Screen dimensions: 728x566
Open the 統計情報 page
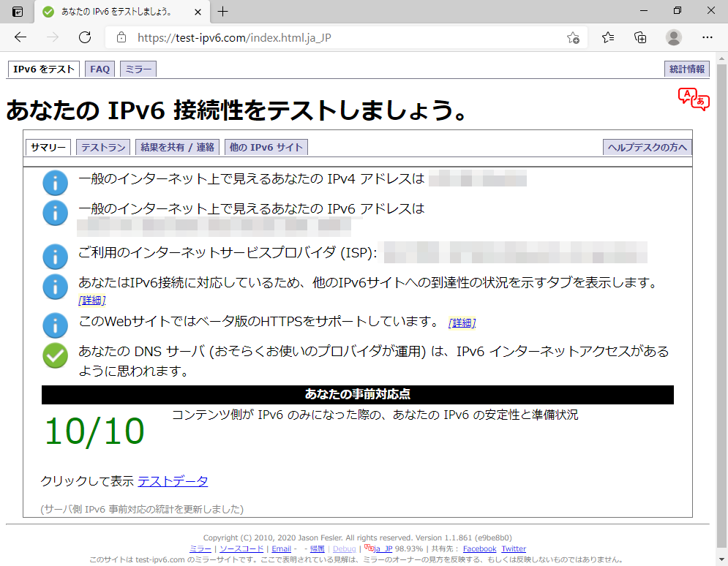coord(687,69)
